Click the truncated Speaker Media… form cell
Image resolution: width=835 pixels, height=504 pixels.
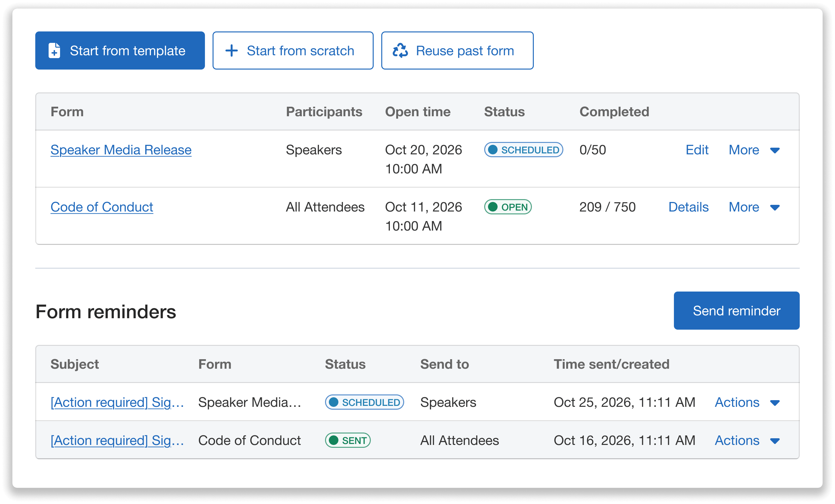pos(250,402)
